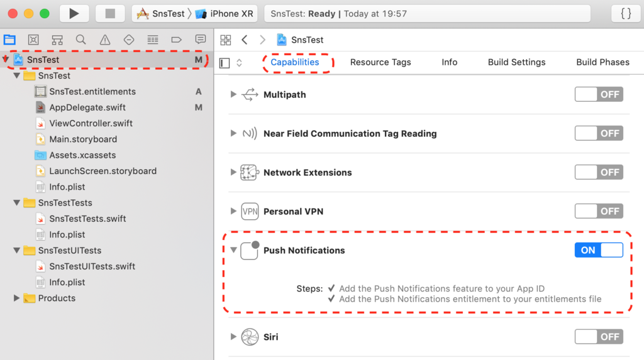Collapse the SnsTestTests folder
Viewport: 644px width, 360px height.
point(17,203)
